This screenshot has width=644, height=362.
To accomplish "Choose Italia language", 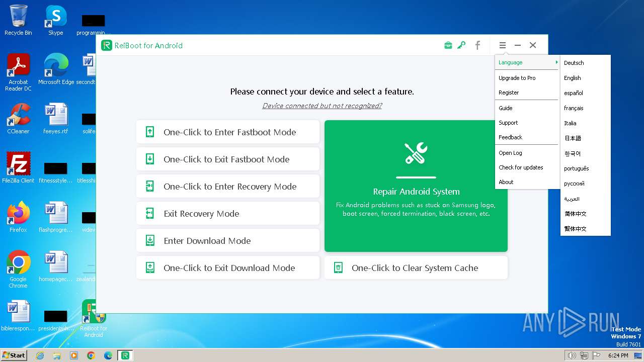I will pos(586,123).
